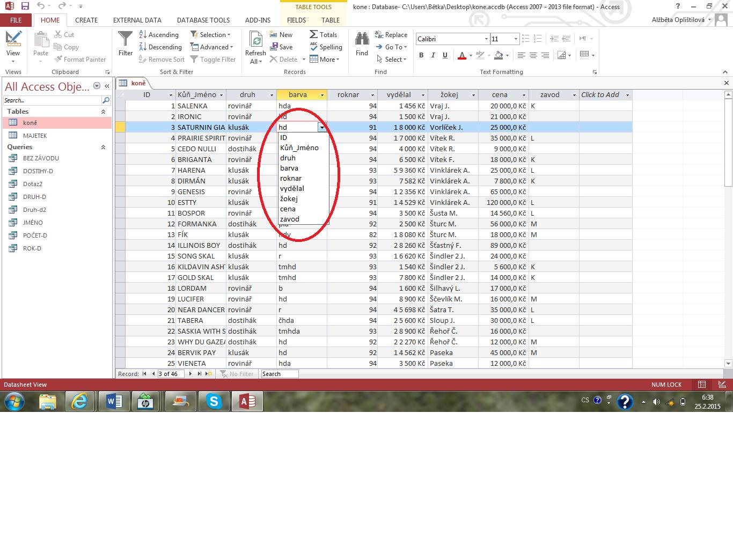Toggle bold formatting
The image size is (733, 560).
(421, 55)
